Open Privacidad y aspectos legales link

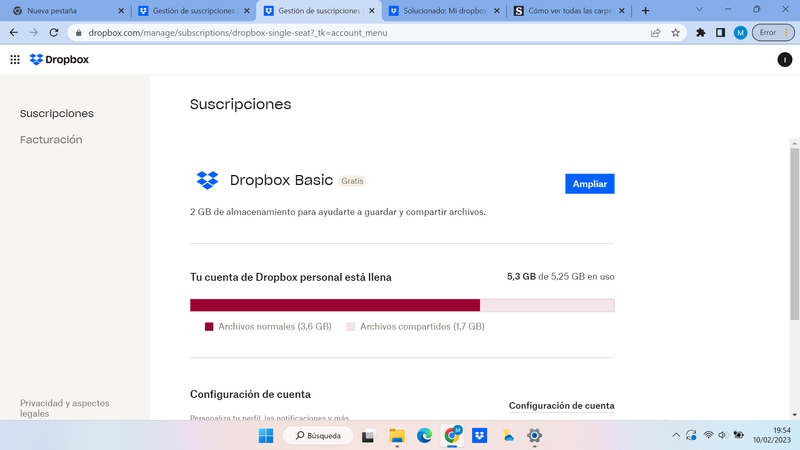pos(64,408)
